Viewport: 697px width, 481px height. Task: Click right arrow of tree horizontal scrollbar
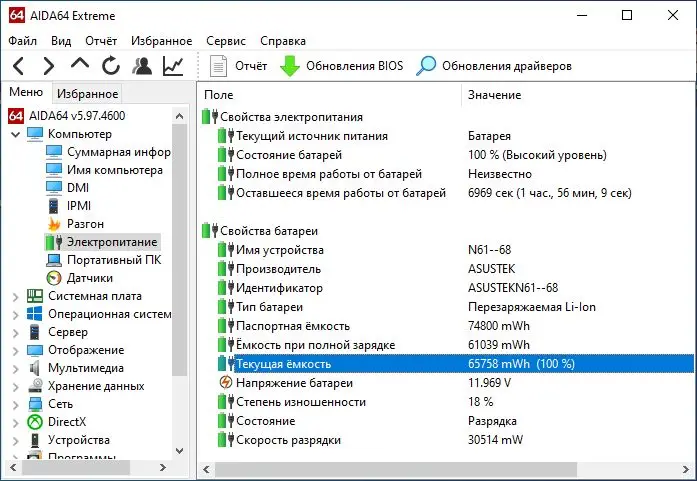coord(163,467)
